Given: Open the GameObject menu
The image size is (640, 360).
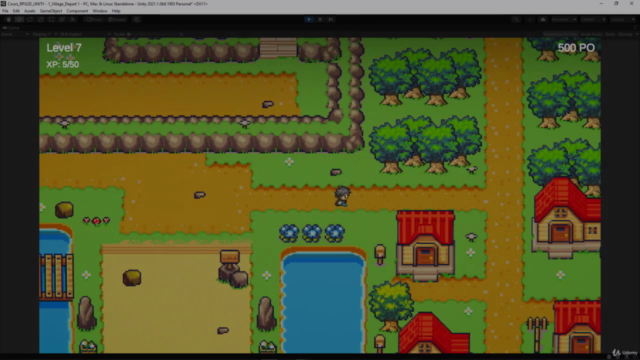Looking at the screenshot, I should pyautogui.click(x=51, y=11).
